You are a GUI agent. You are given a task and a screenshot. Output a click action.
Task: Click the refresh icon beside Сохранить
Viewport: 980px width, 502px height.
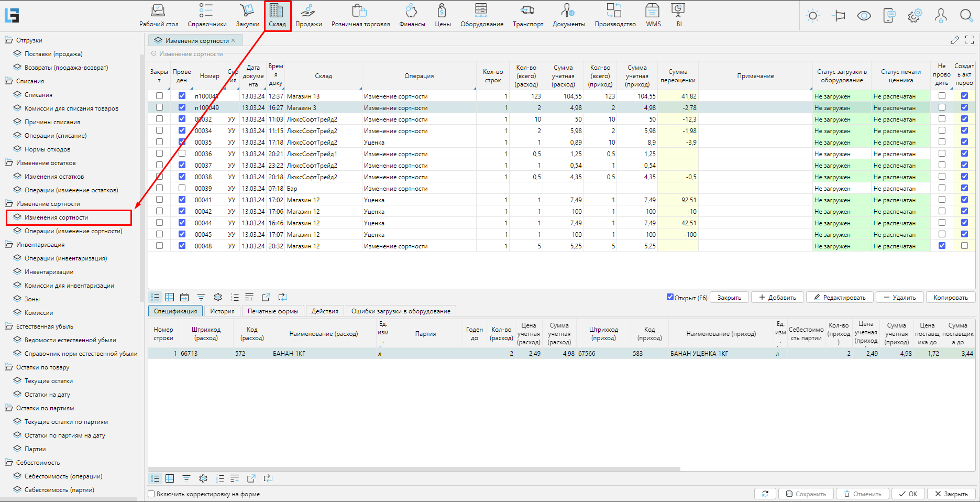point(765,494)
